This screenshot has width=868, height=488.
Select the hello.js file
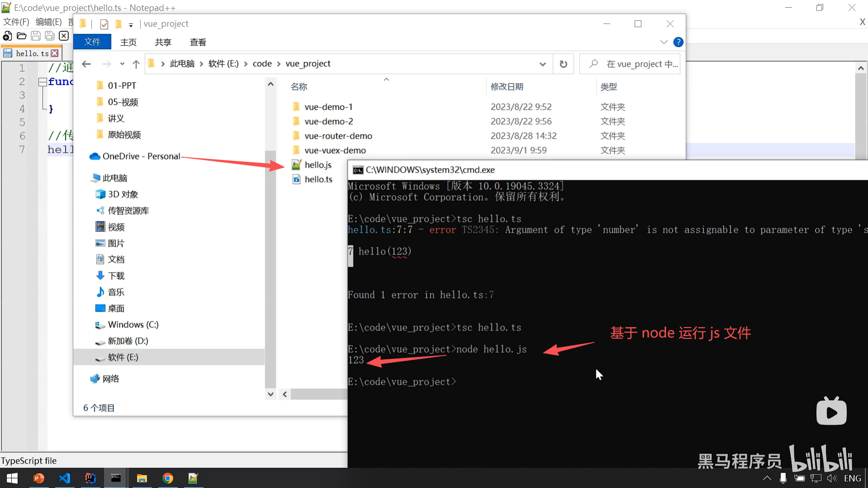(318, 165)
